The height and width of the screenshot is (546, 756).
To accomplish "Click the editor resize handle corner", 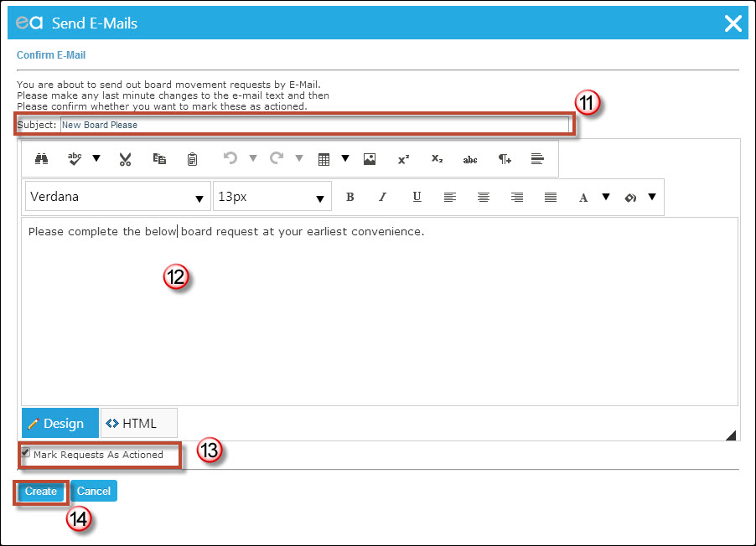I will pyautogui.click(x=731, y=435).
